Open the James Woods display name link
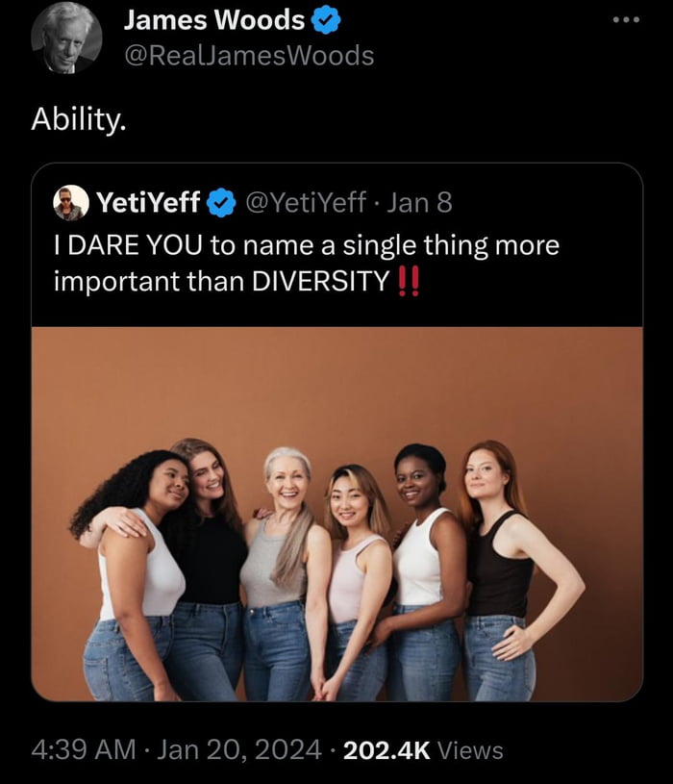This screenshot has width=673, height=784. [213, 20]
